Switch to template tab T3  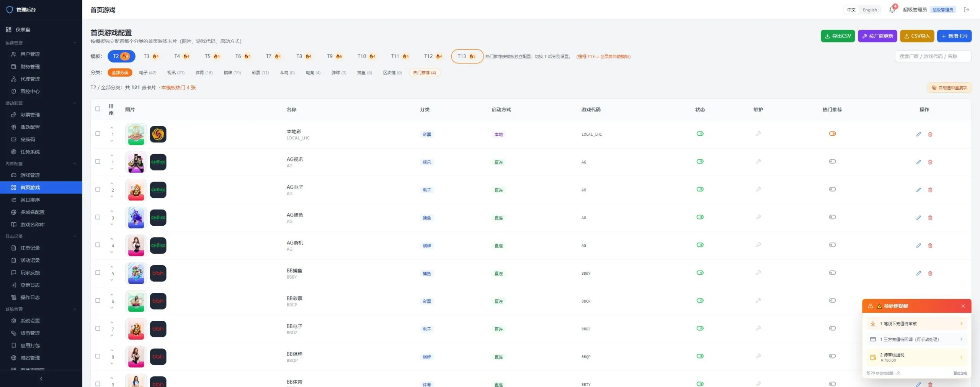[151, 56]
